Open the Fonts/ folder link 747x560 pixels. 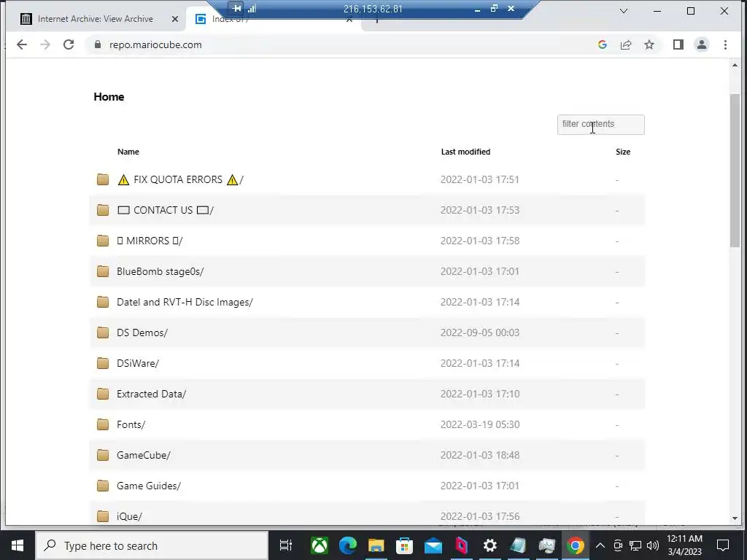(x=131, y=424)
